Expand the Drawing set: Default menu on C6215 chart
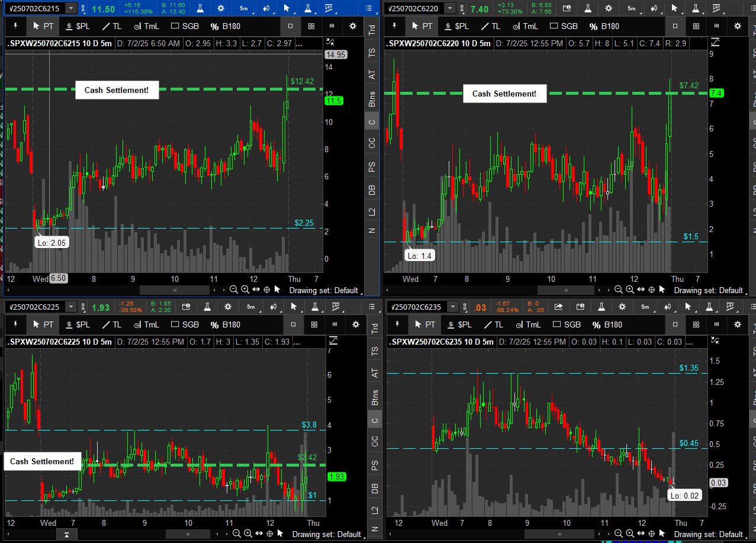Image resolution: width=756 pixels, height=543 pixels. click(x=323, y=290)
